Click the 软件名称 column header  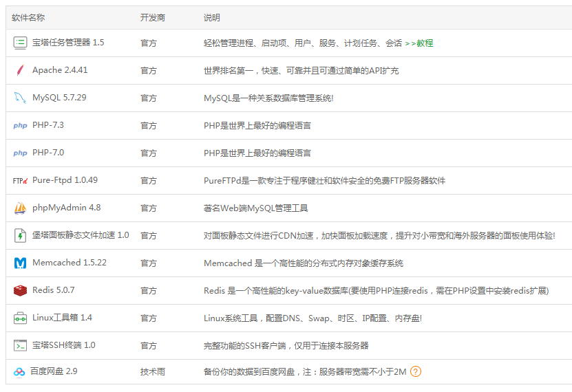[28, 17]
